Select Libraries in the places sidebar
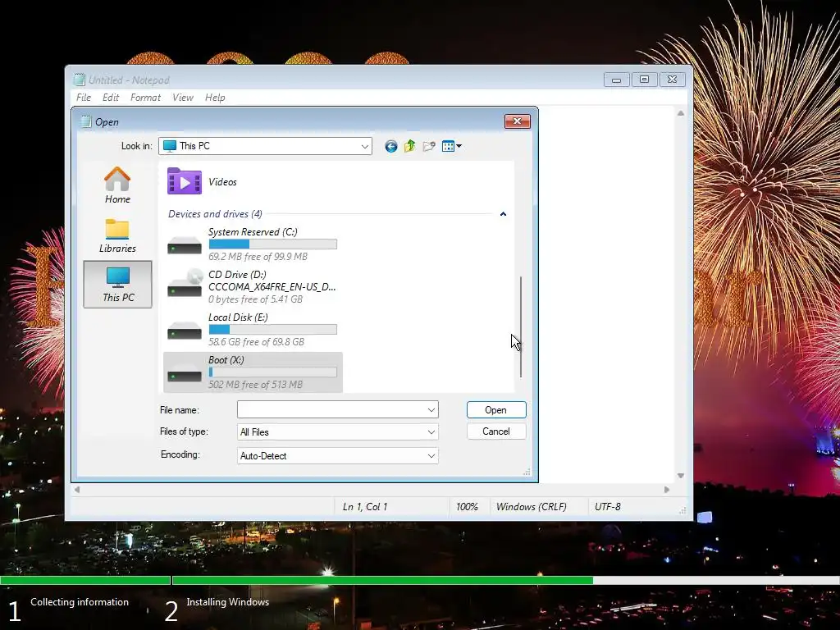 click(117, 235)
